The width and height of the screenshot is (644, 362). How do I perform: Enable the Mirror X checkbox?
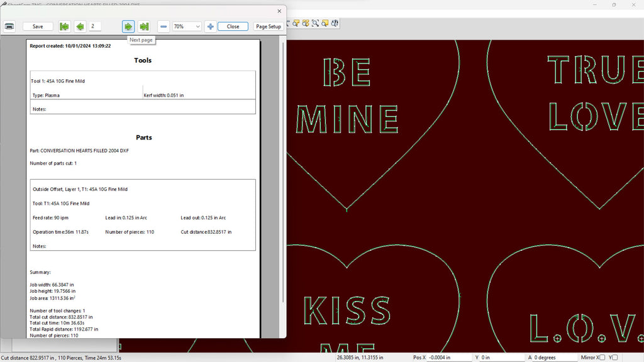pos(602,358)
